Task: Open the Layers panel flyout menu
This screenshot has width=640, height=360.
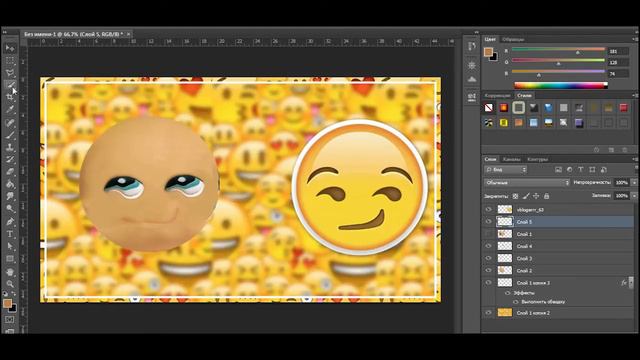Action: click(634, 159)
